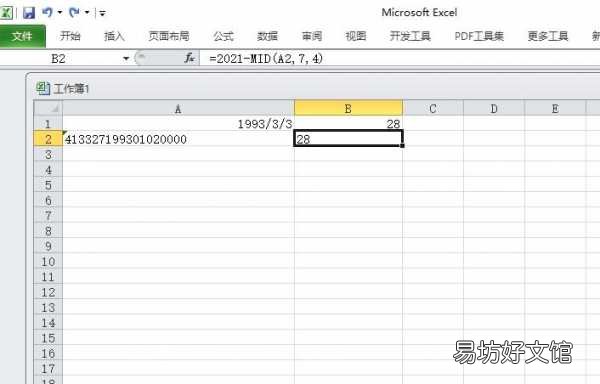Screen dimensions: 600x384
Task: Switch to the 插入 tab
Action: pos(114,36)
